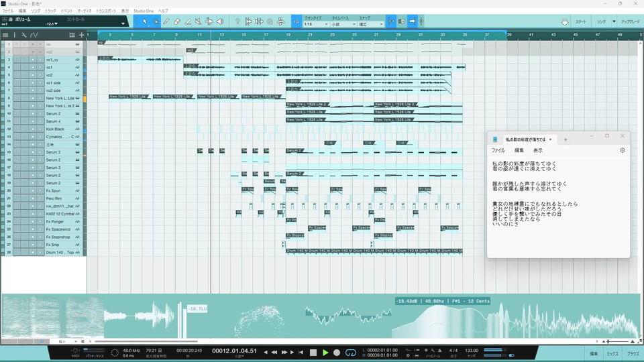Screen dimensions: 644x362
Task: Click the question mark help icon
Action: tap(237, 21)
